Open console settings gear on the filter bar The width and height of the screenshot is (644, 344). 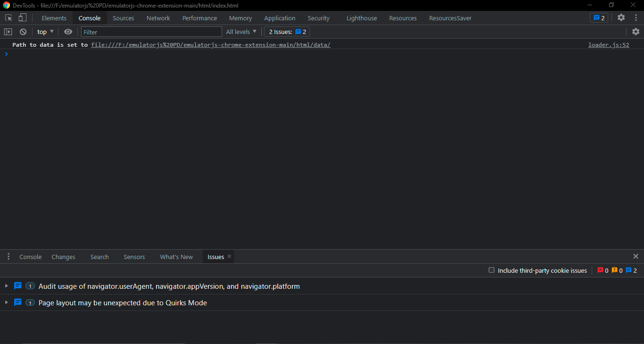coord(636,32)
